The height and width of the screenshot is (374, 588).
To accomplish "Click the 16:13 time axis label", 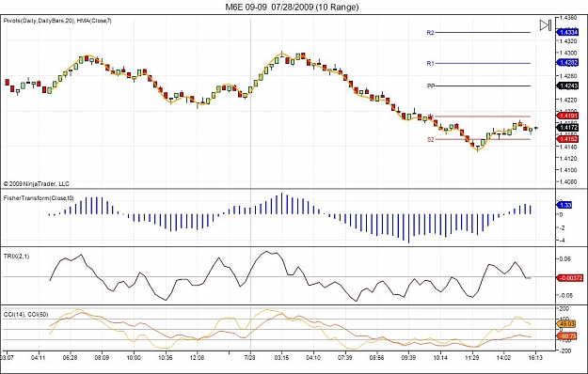I will 535,357.
